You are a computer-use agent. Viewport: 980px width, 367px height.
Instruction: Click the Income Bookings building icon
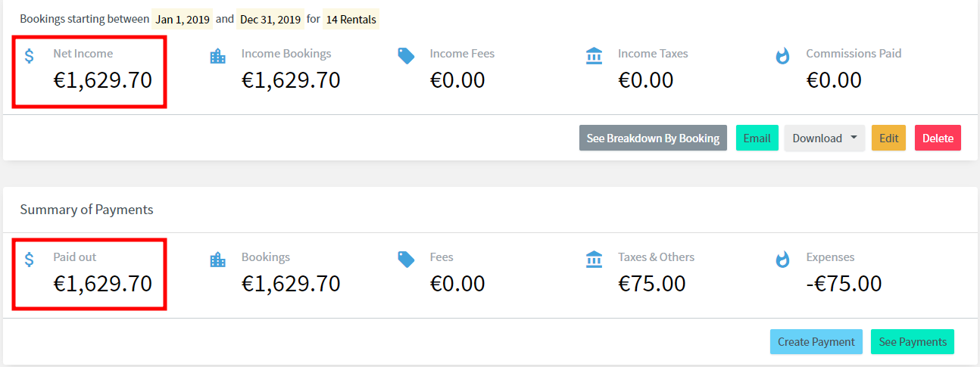tap(217, 56)
